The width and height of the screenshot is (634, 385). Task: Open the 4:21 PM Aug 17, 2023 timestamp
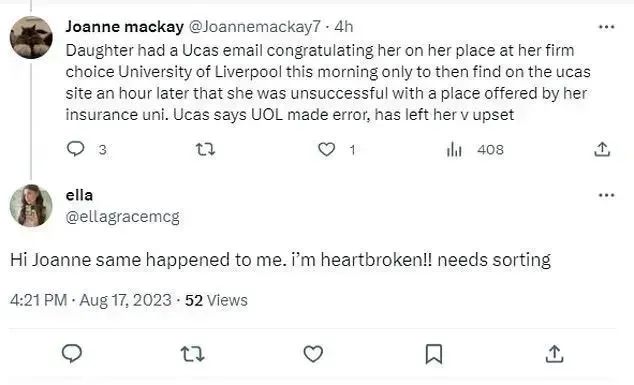tap(91, 300)
